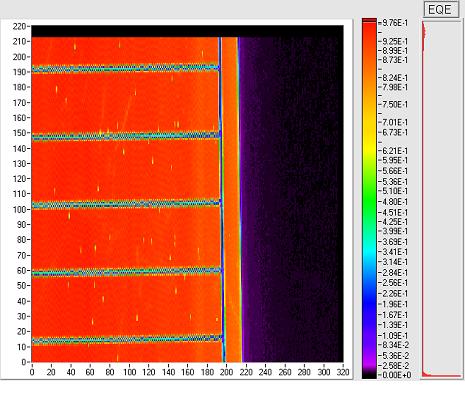
Task: Click the 70 tick label on the vertical axis
Action: click(x=22, y=255)
